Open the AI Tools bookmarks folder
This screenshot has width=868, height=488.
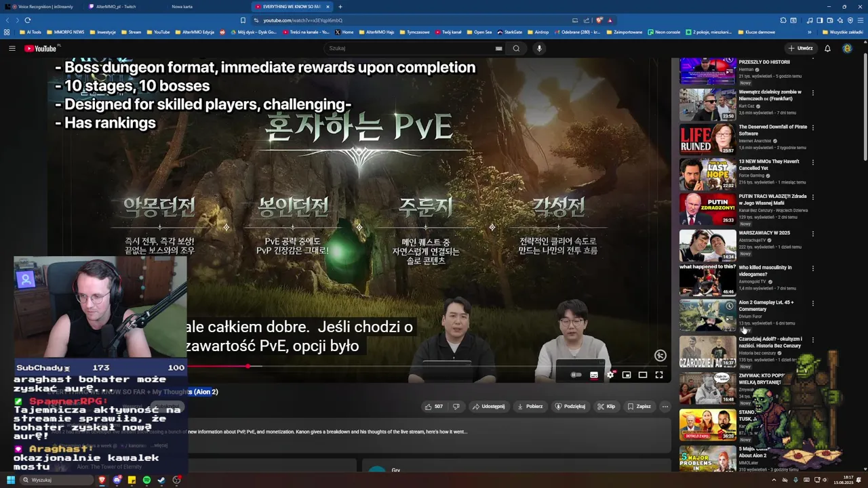pyautogui.click(x=31, y=32)
